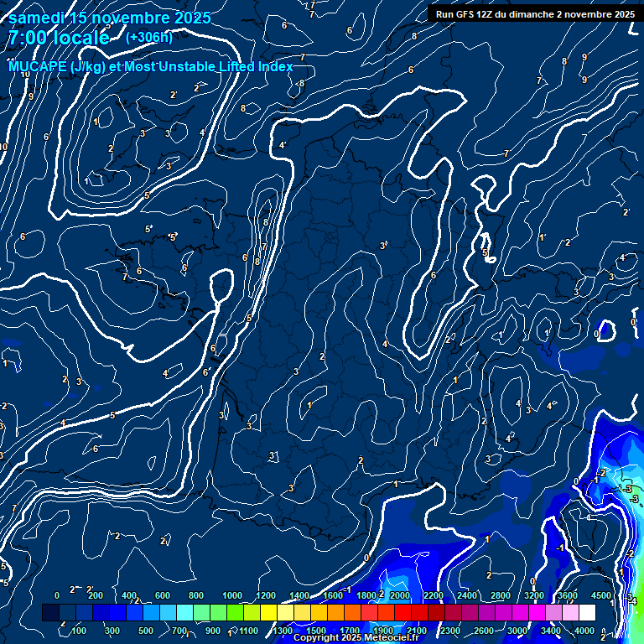
Task: Click the 1000 label above the legend
Action: click(232, 595)
